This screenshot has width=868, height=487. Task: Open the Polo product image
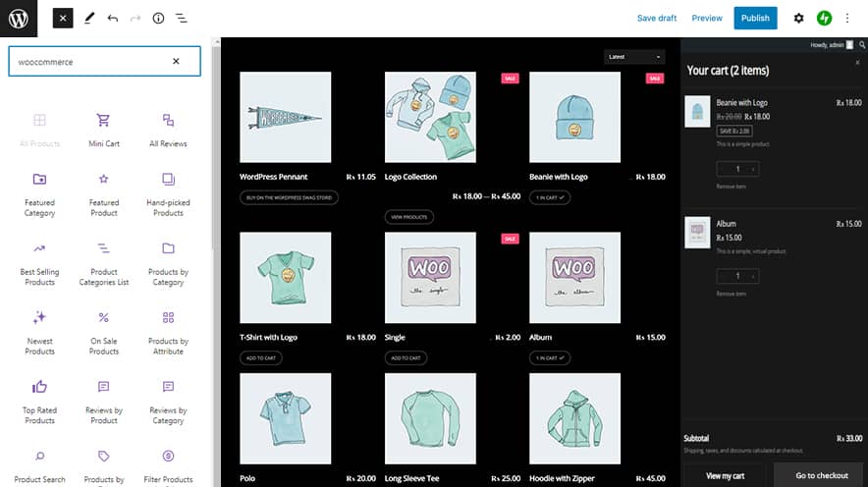click(285, 418)
